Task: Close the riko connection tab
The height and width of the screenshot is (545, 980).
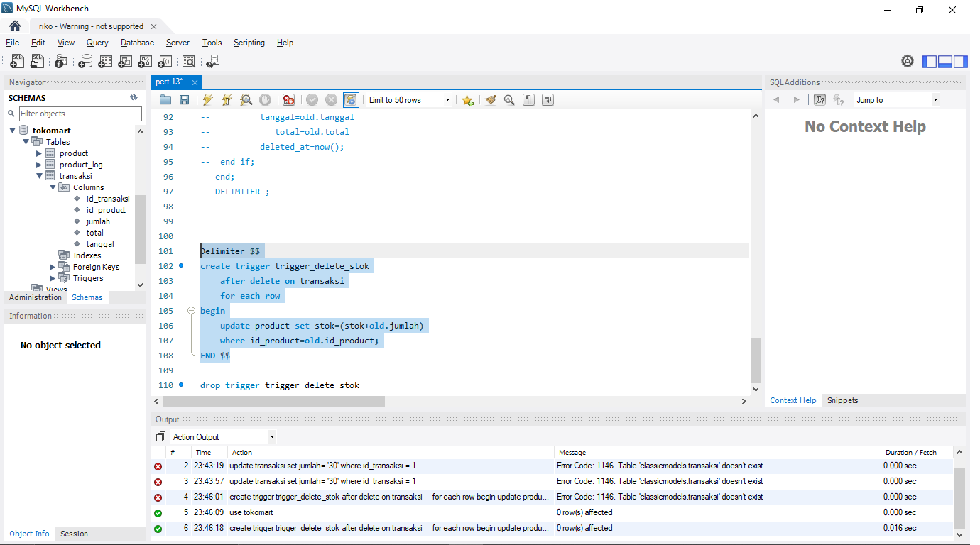Action: [x=153, y=26]
